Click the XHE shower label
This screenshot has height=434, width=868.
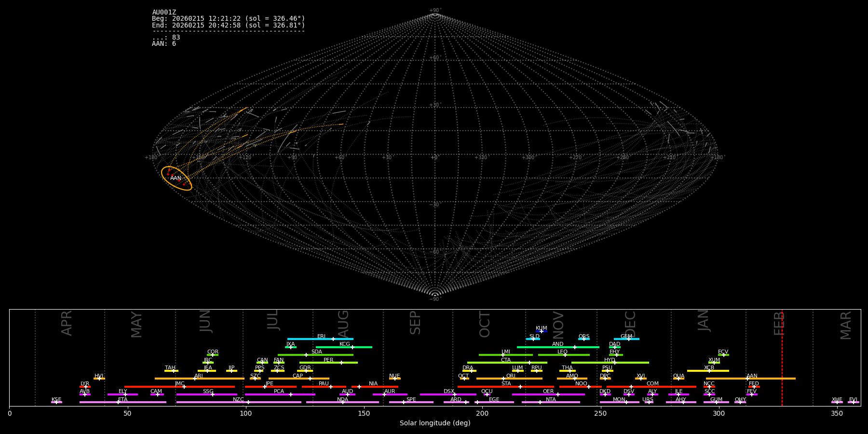click(837, 400)
